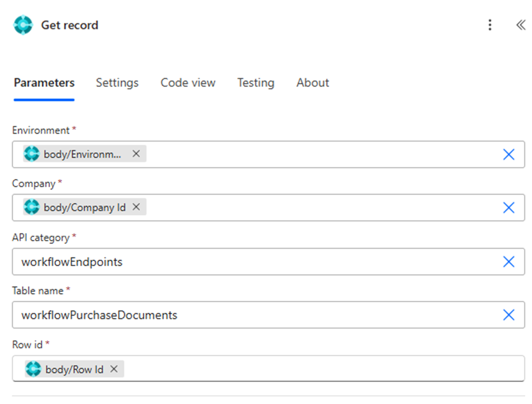This screenshot has width=532, height=404.
Task: Open the more options ellipsis menu
Action: pos(490,25)
